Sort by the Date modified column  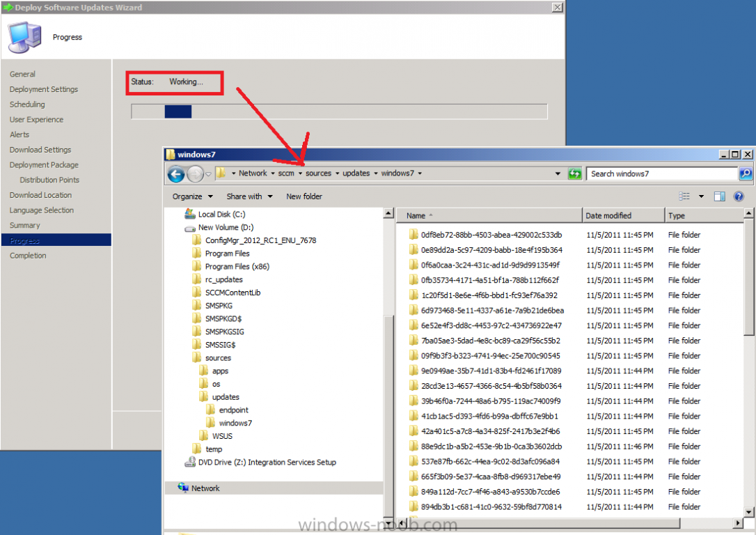coord(623,216)
